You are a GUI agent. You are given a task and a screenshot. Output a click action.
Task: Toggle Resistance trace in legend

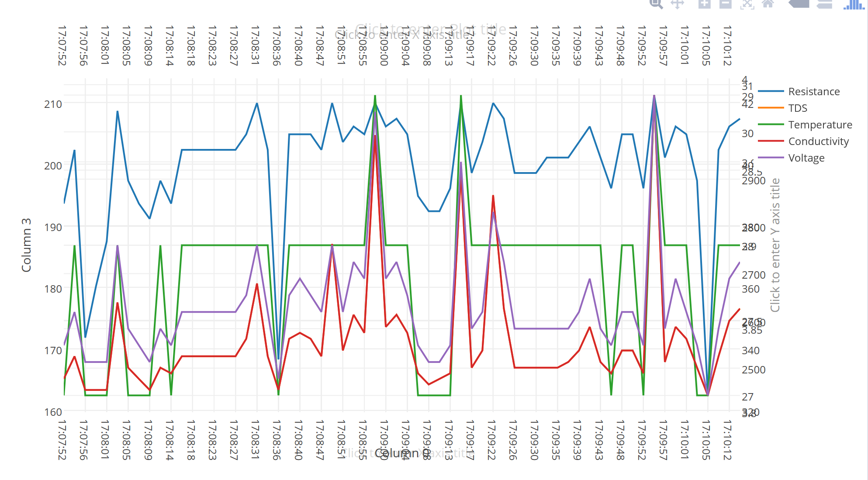814,92
